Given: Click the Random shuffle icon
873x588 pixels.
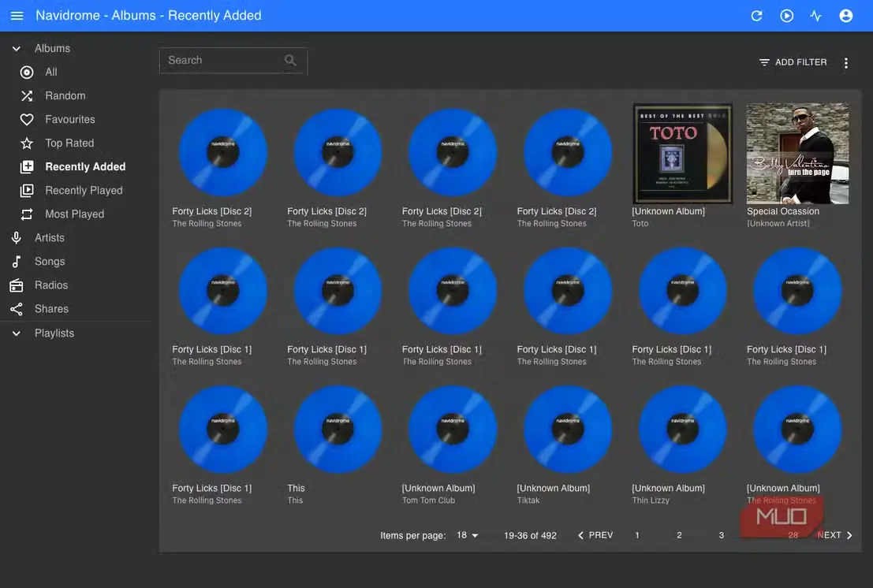Looking at the screenshot, I should [x=27, y=95].
